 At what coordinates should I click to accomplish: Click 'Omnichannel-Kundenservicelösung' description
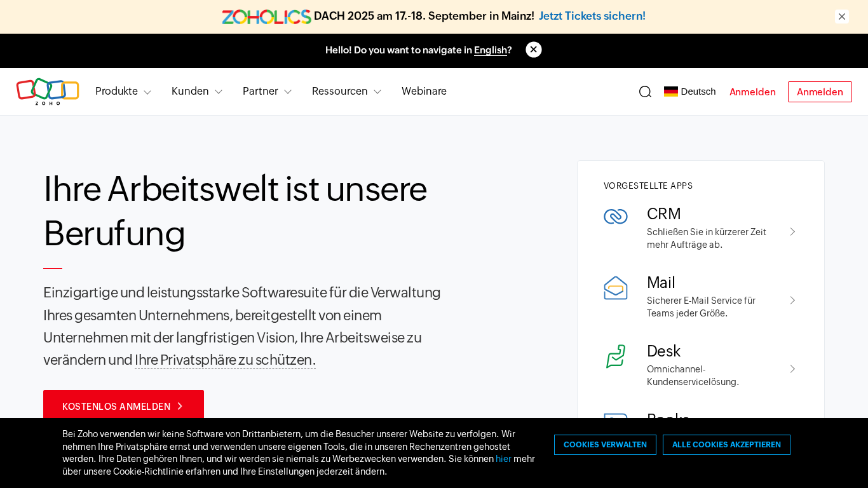693,376
